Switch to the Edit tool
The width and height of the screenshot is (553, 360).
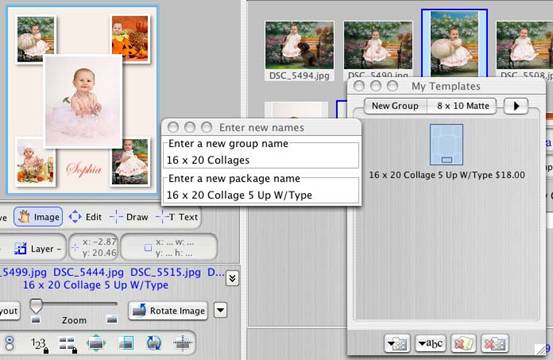[x=85, y=217]
